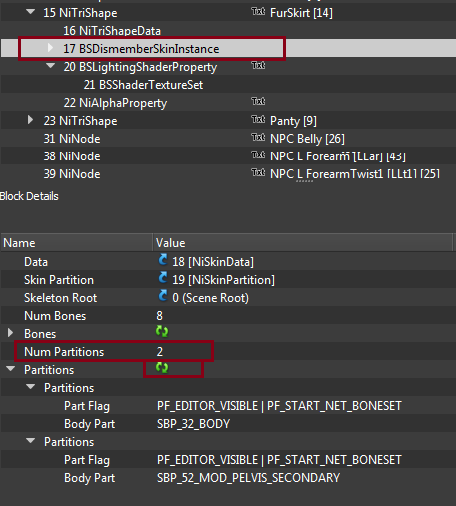
Task: Click the 19 [NiSkinPartition] value
Action: click(x=223, y=280)
